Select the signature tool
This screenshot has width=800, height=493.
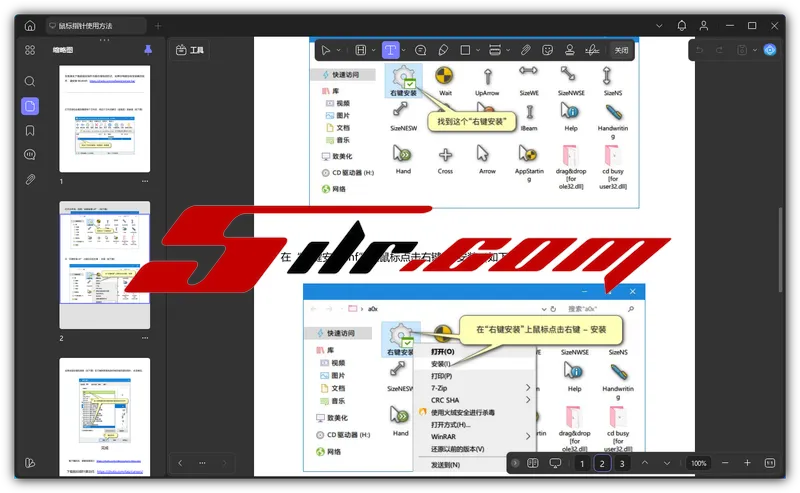(x=592, y=50)
